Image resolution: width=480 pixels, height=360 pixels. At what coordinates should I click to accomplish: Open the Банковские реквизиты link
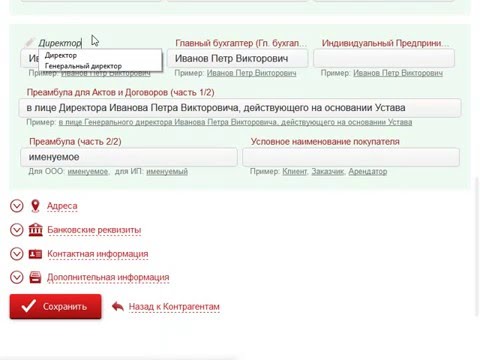tap(94, 230)
